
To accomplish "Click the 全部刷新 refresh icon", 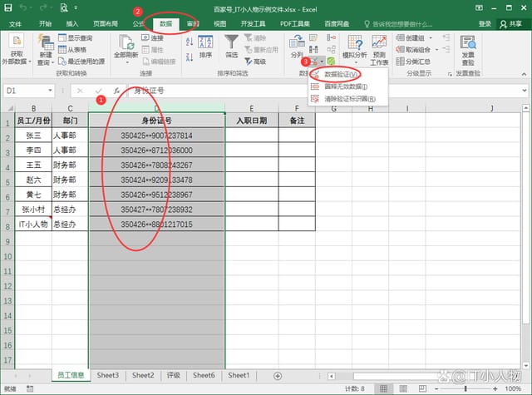I will click(126, 42).
